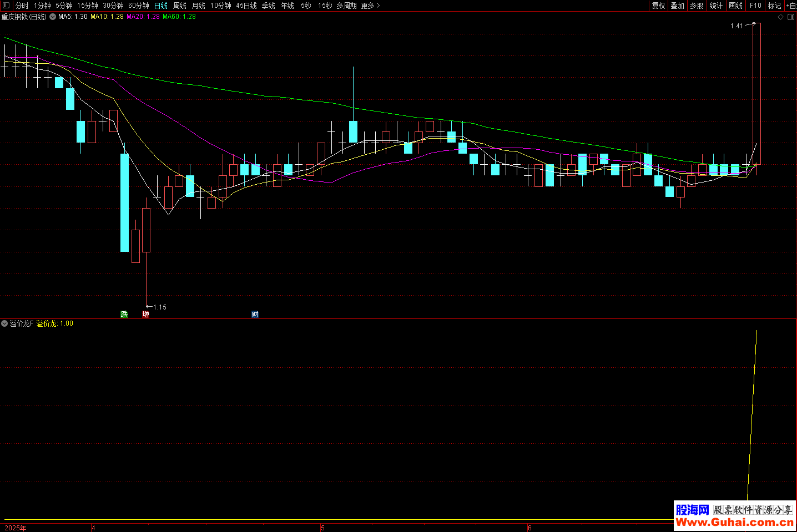Click the 溢价龙: 1.00 value label
Image resolution: width=797 pixels, height=532 pixels.
(x=55, y=323)
